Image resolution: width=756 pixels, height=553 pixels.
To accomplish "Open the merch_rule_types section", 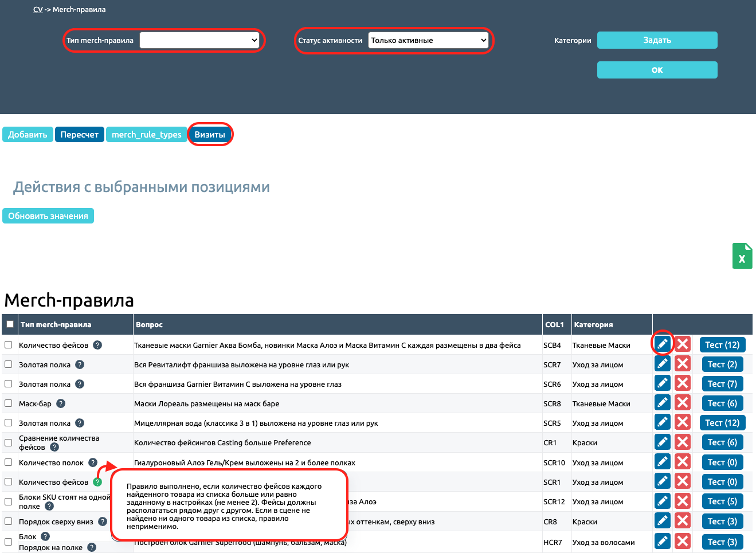I will point(146,135).
